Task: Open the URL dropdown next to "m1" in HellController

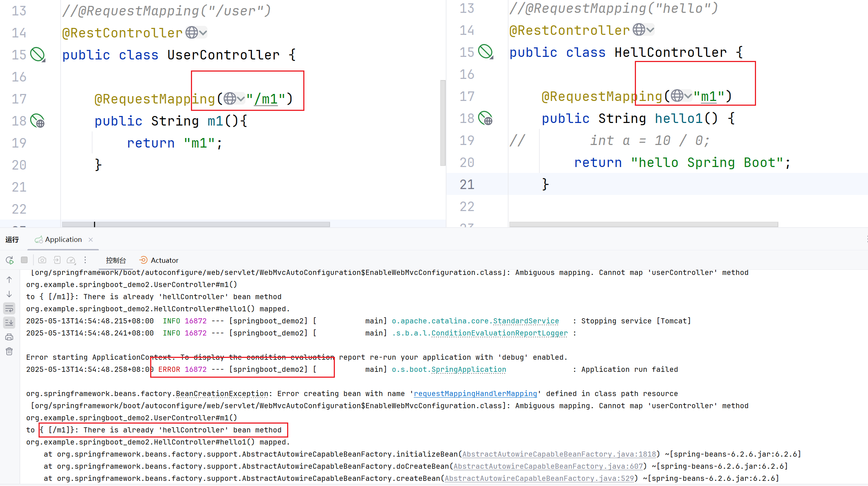Action: click(x=681, y=96)
